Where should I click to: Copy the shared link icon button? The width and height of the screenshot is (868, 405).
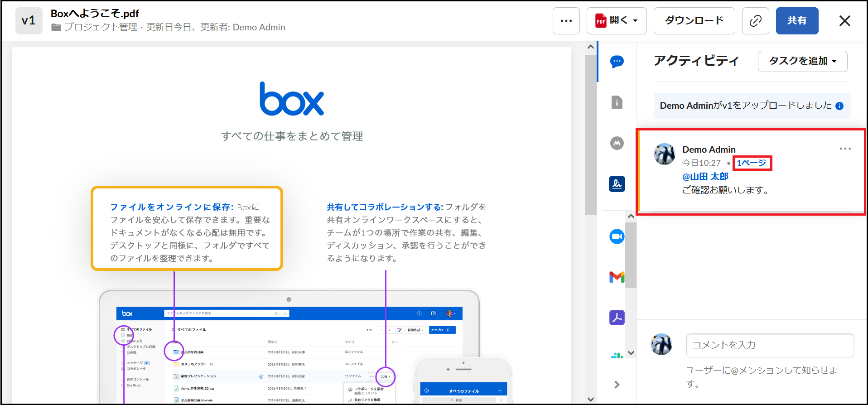click(x=755, y=21)
